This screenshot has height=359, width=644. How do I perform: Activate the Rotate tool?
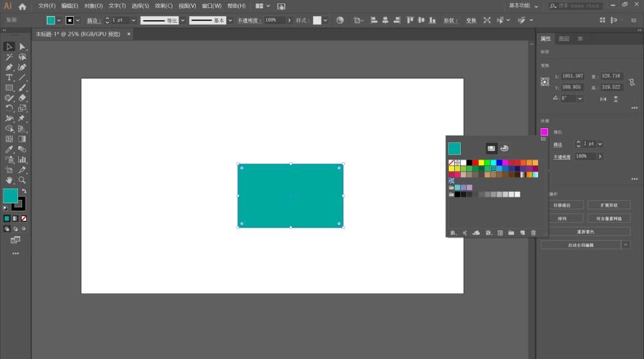point(9,108)
